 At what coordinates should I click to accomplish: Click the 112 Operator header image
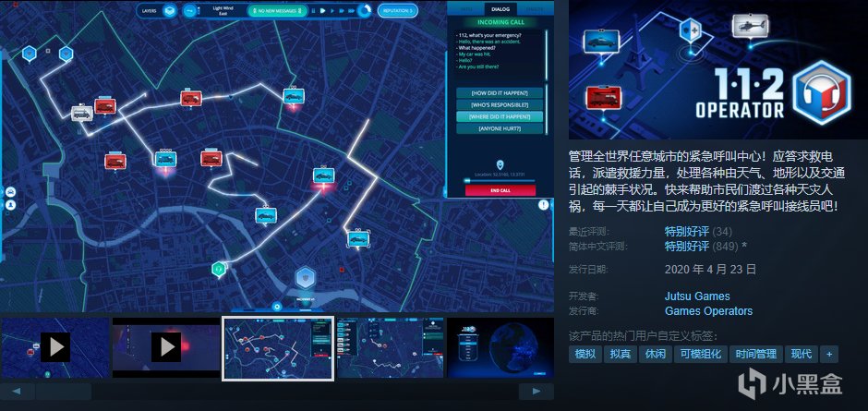coord(718,70)
